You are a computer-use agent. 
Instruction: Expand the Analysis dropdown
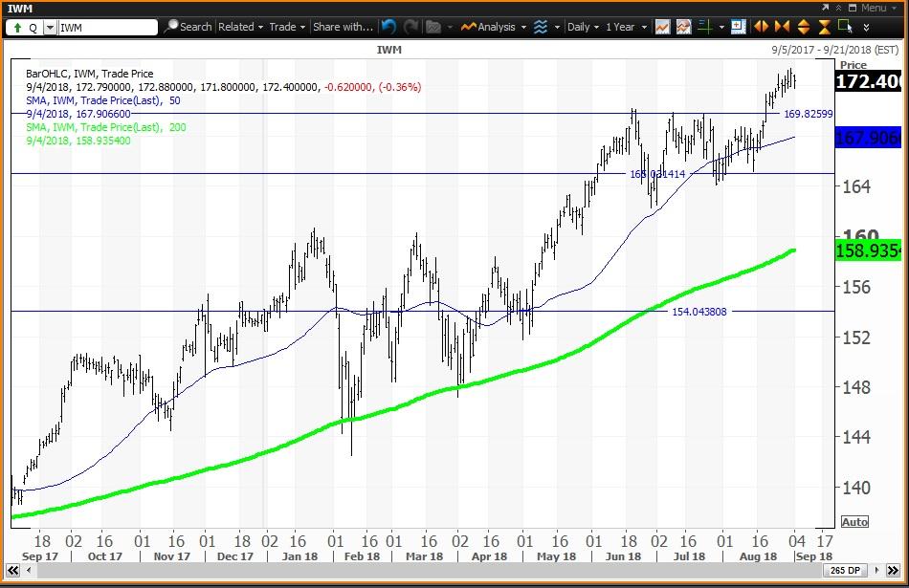492,27
